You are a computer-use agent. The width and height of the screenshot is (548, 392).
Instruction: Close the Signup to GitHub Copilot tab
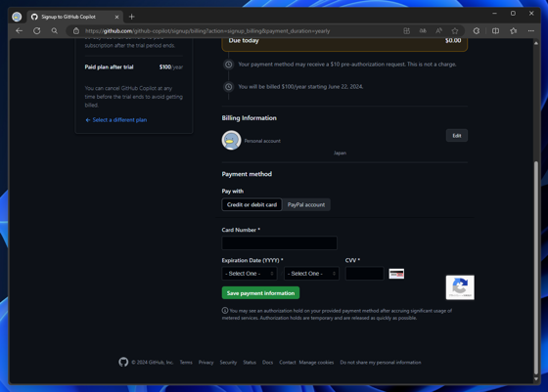[116, 17]
